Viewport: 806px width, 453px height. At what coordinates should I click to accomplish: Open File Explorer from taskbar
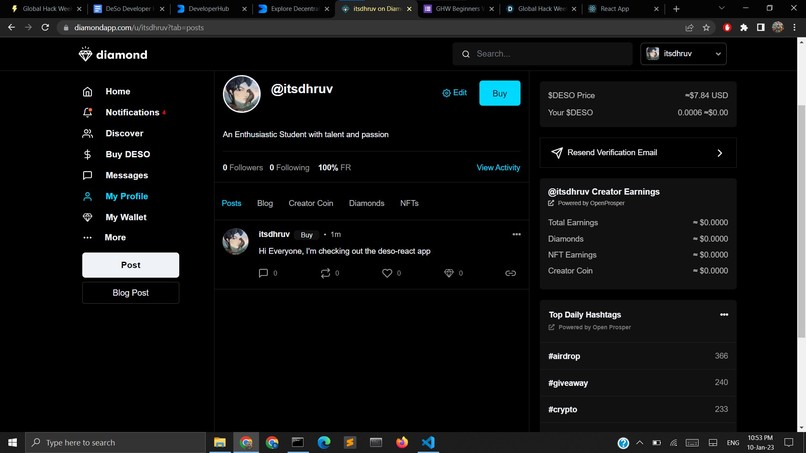[220, 442]
